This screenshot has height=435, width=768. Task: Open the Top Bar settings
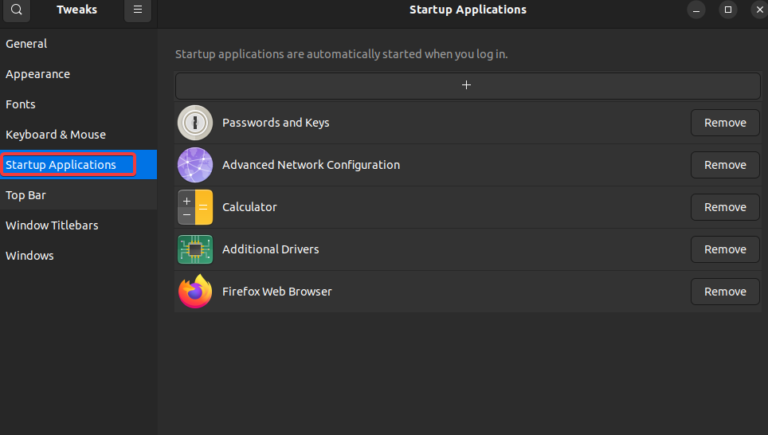(26, 195)
